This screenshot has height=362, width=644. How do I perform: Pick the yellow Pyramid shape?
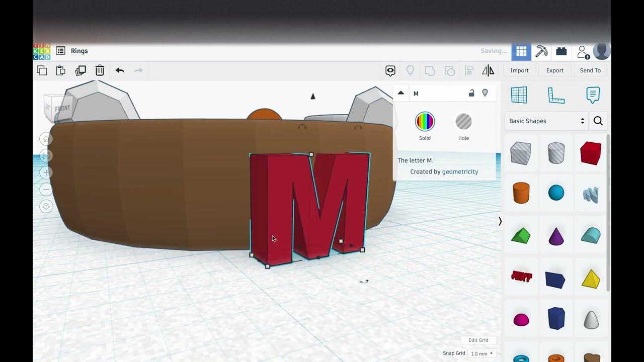coord(591,279)
